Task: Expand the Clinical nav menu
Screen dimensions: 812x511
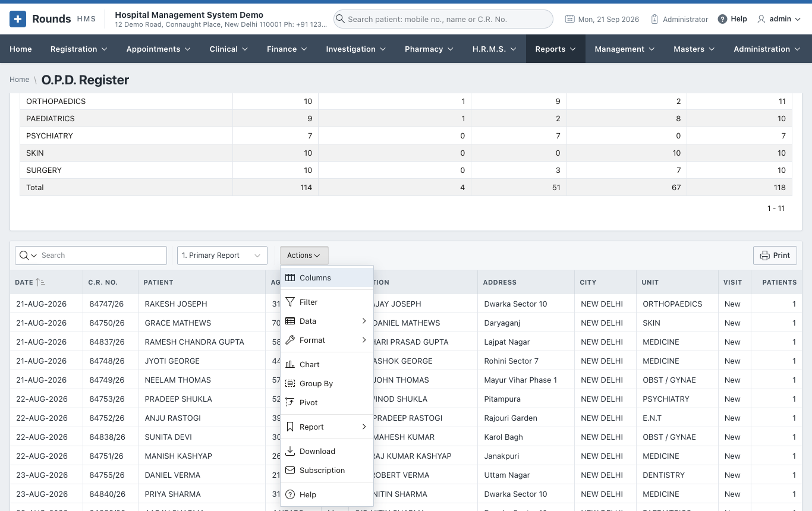Action: (228, 49)
